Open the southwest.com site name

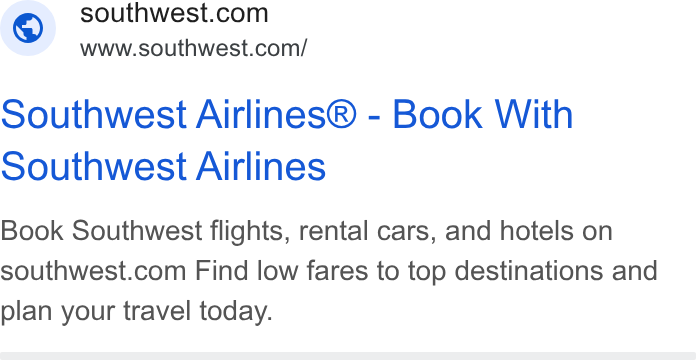174,13
